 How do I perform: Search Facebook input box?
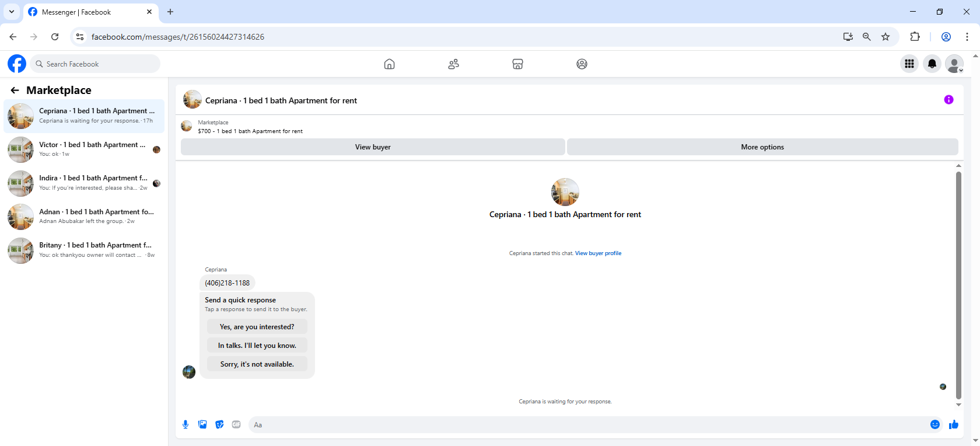pos(95,64)
